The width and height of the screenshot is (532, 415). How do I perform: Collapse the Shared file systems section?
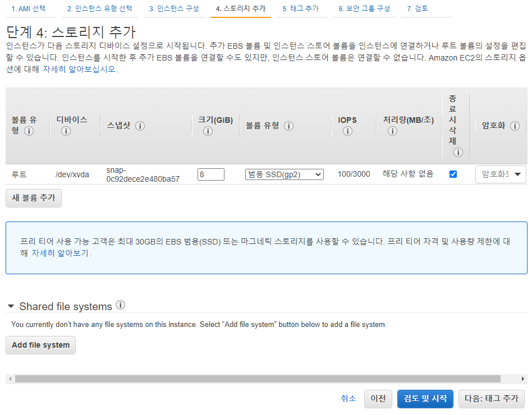coord(11,306)
